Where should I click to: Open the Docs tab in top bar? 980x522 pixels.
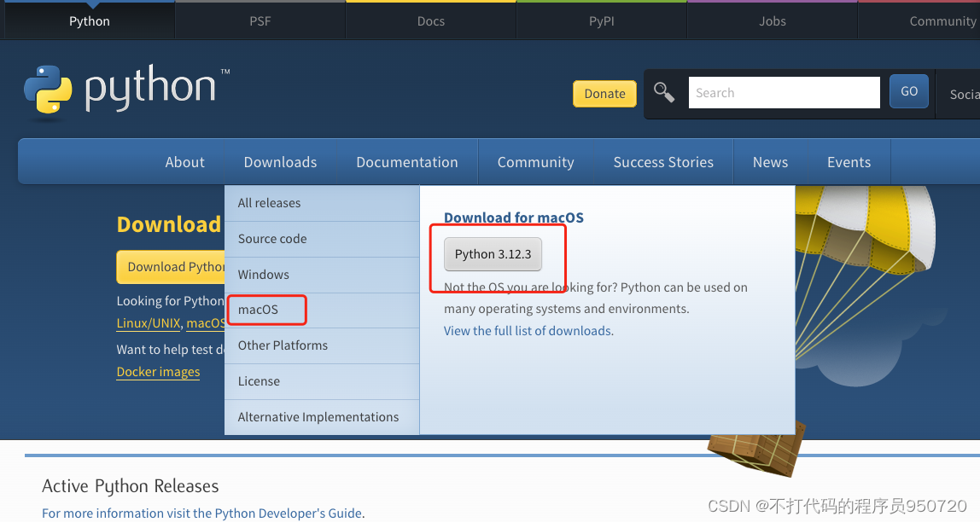pos(430,20)
